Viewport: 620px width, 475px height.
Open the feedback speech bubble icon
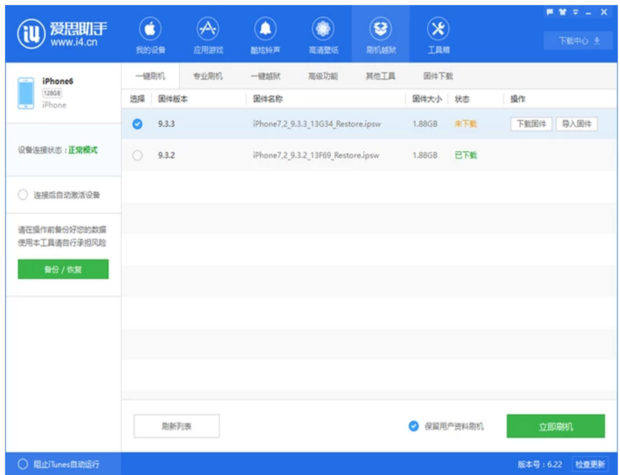click(550, 12)
